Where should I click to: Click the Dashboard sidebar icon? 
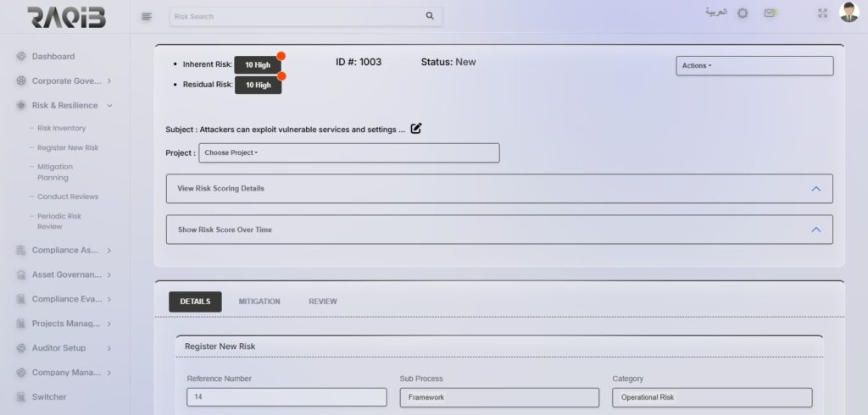21,57
